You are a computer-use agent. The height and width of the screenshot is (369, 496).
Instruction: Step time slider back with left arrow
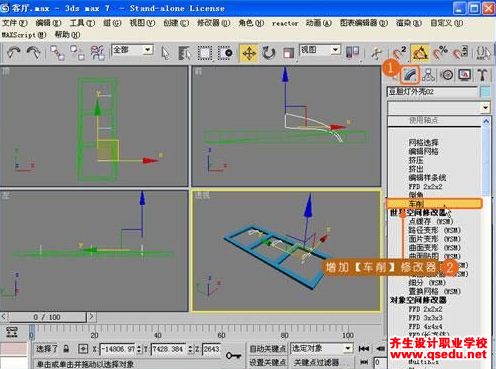click(4, 317)
